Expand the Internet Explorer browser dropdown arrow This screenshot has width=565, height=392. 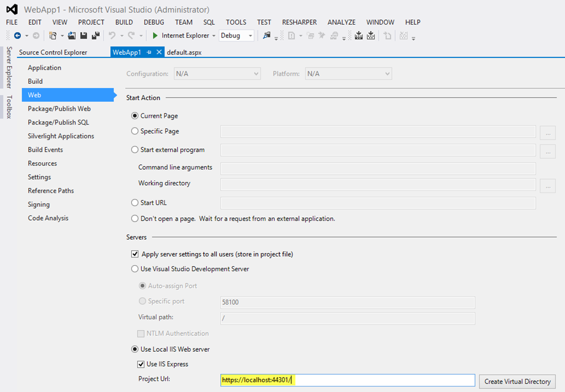point(214,36)
